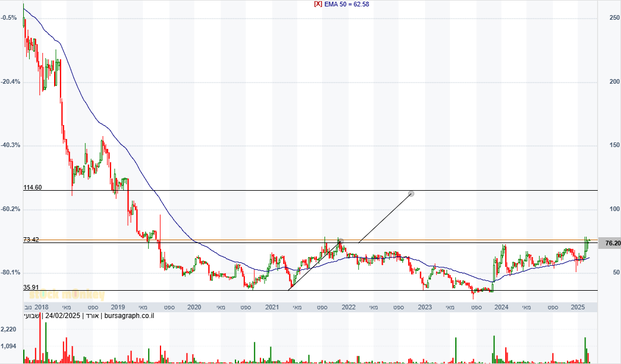Click the bursagraph.co.il date caption text

pyautogui.click(x=89, y=316)
